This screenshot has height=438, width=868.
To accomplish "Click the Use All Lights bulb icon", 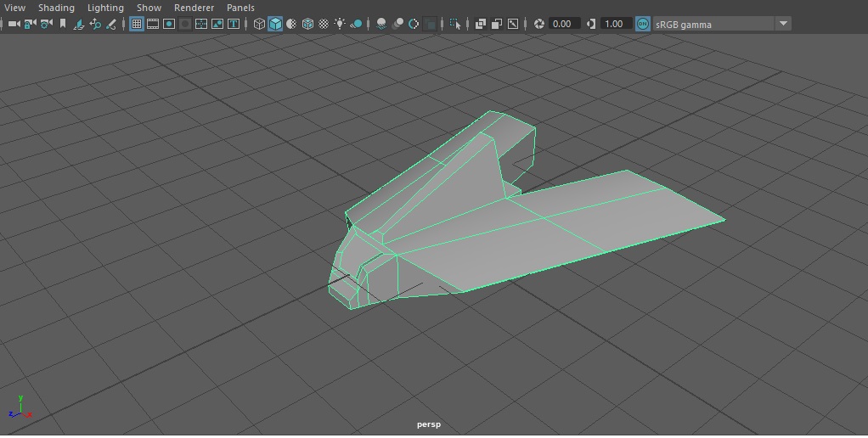I will 340,24.
